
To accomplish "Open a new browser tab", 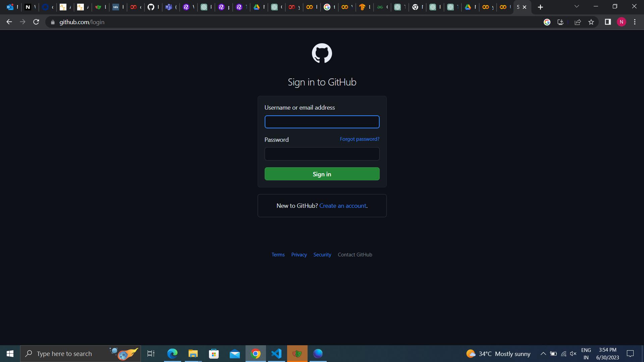I will (540, 7).
